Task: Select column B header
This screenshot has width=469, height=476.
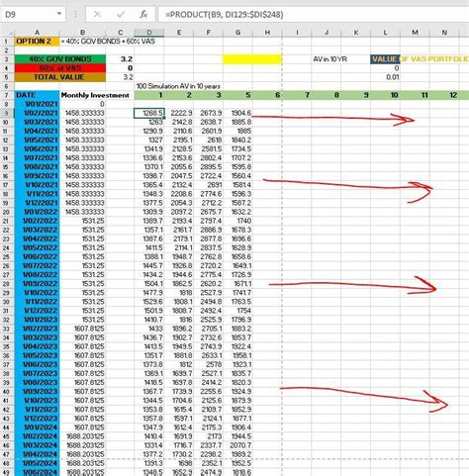Action: pyautogui.click(x=83, y=33)
